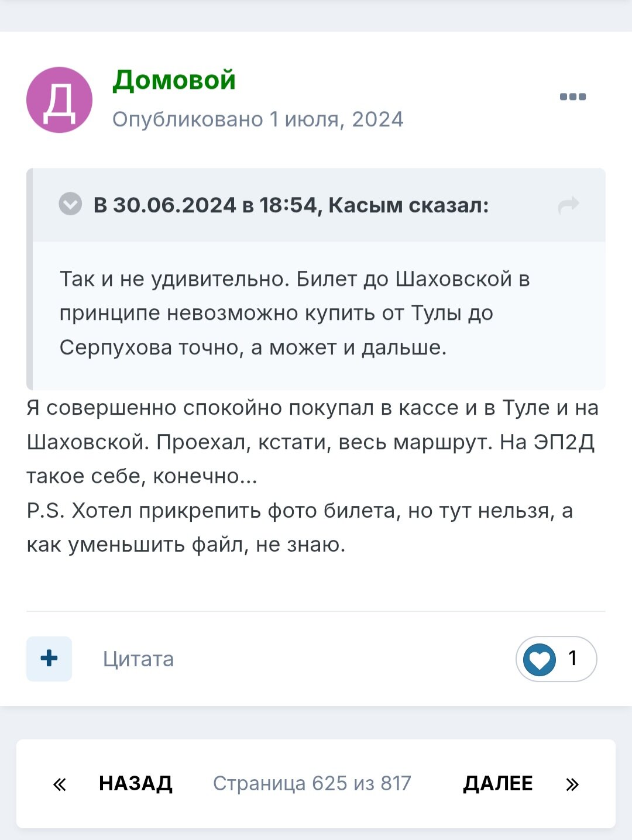
Task: Collapse the quote with the chevron toggle
Action: (70, 204)
